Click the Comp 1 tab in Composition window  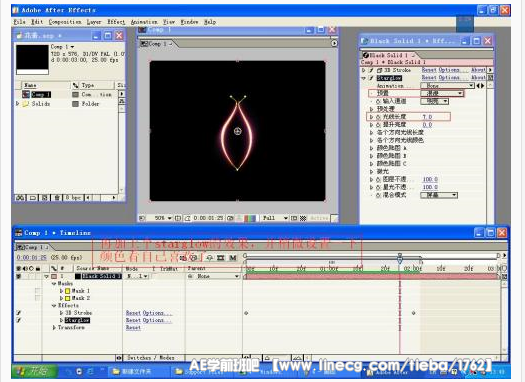click(156, 44)
